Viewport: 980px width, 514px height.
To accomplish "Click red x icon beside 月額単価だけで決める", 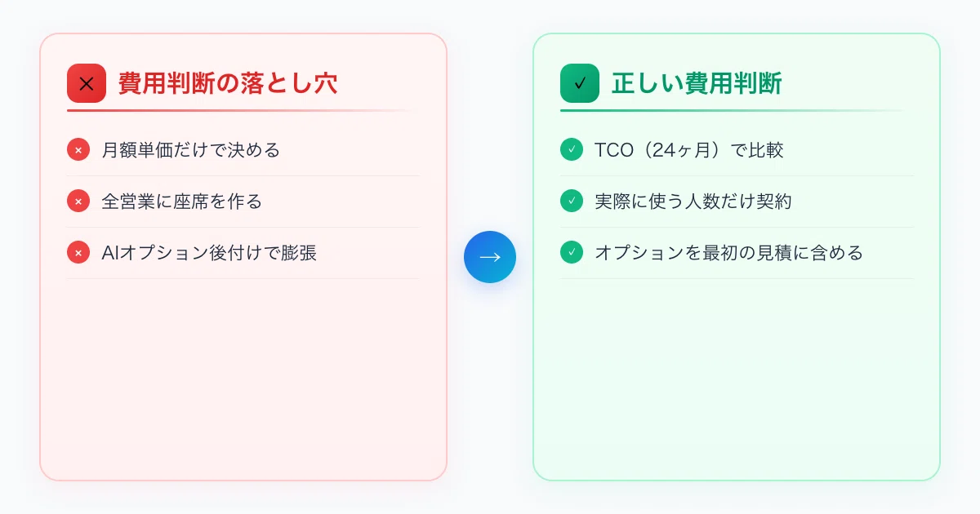I will tap(78, 150).
